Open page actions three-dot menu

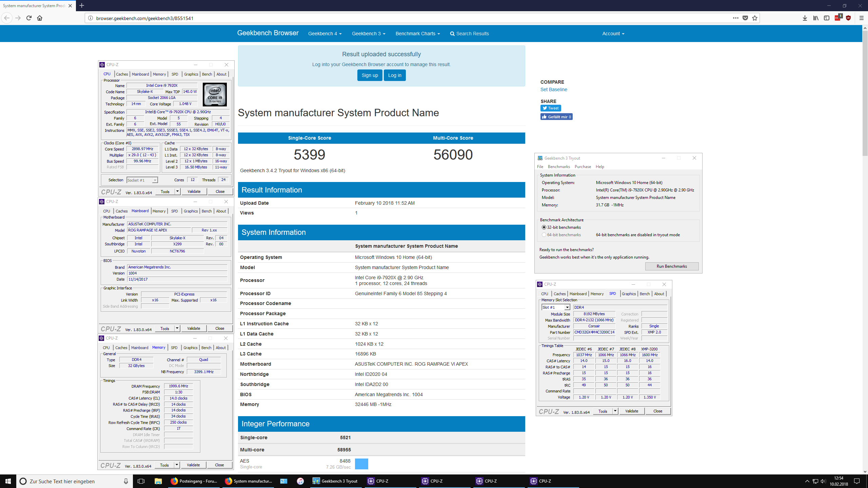click(735, 18)
